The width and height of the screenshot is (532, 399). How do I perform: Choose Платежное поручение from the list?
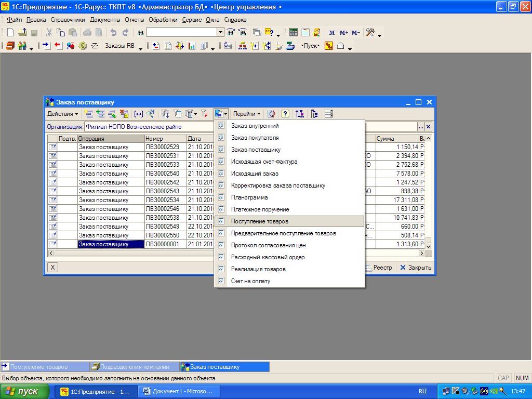click(289, 209)
